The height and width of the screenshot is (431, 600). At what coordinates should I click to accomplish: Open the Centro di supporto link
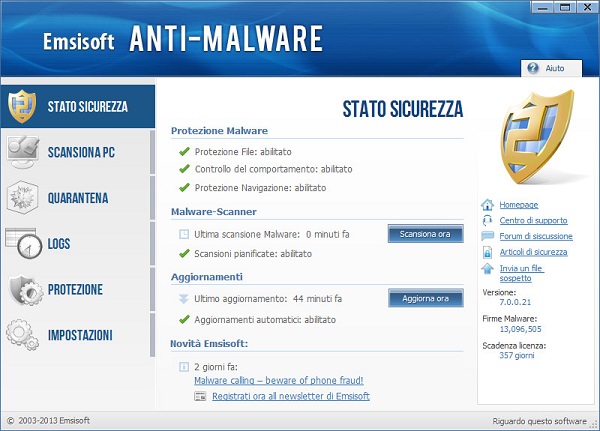[x=533, y=220]
